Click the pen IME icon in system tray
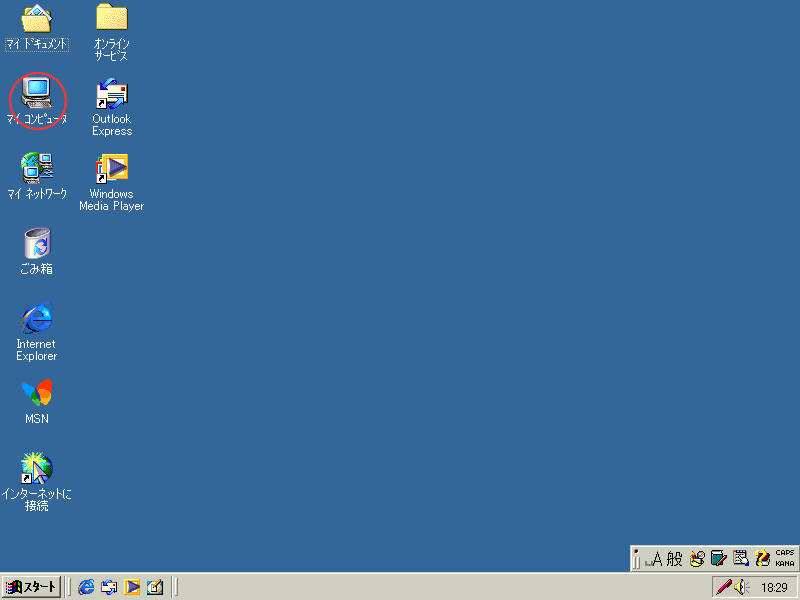 coord(723,587)
